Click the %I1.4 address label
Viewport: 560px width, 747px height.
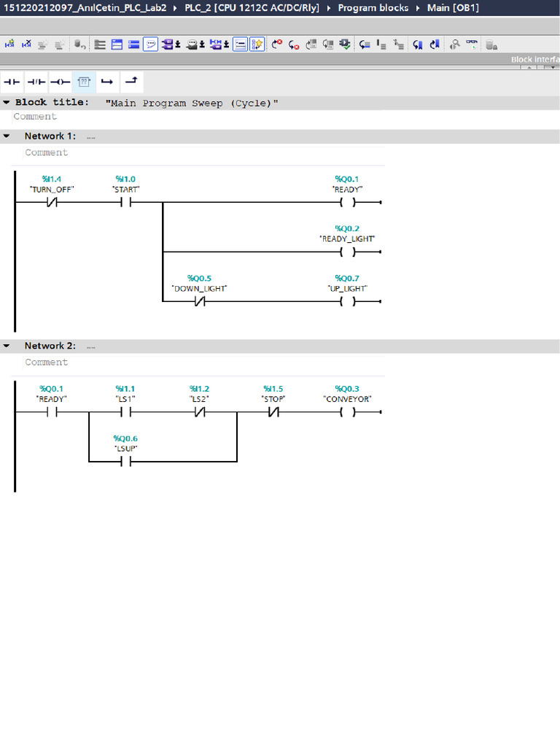point(52,179)
